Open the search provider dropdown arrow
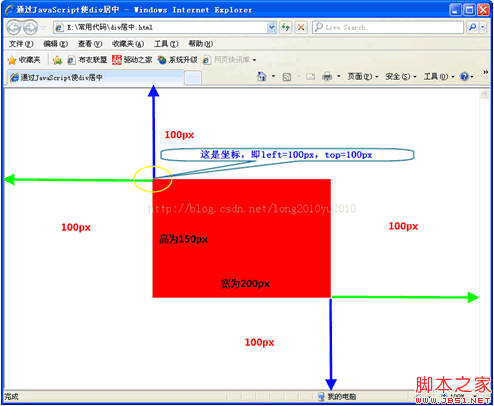494x406 pixels. click(x=483, y=27)
